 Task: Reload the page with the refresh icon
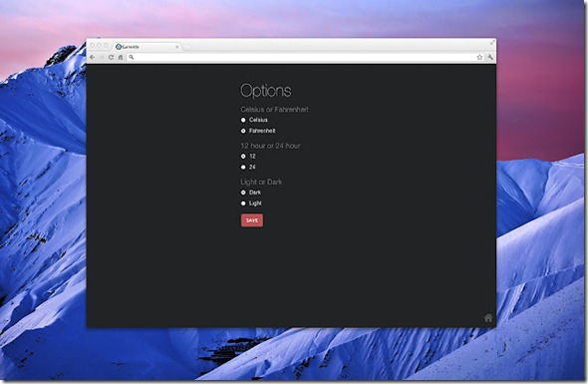[x=111, y=57]
